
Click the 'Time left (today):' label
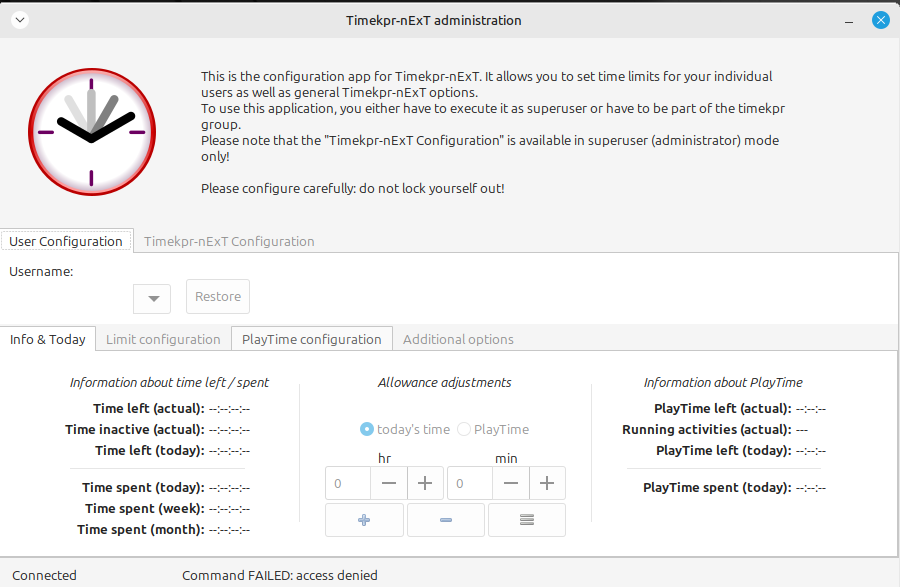pyautogui.click(x=150, y=451)
